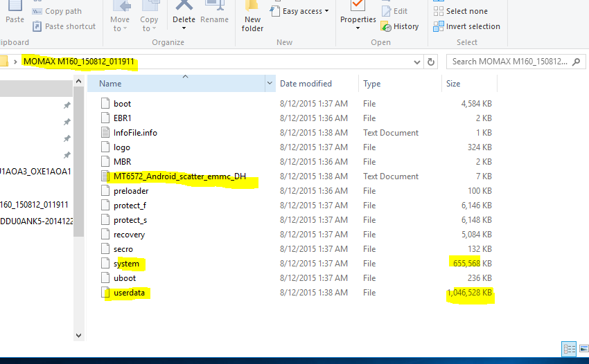This screenshot has height=364, width=589.
Task: Open 160_150812_011911 folder in navigation pane
Action: (x=34, y=205)
